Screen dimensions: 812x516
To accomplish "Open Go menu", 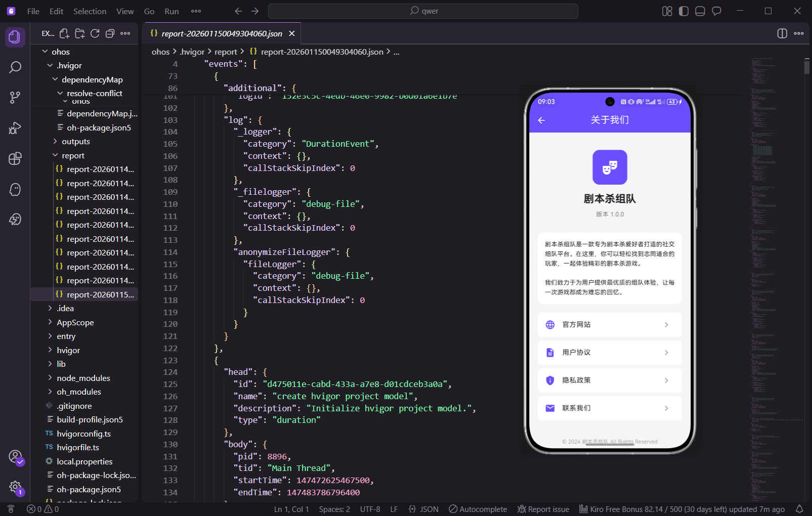I will pyautogui.click(x=149, y=11).
